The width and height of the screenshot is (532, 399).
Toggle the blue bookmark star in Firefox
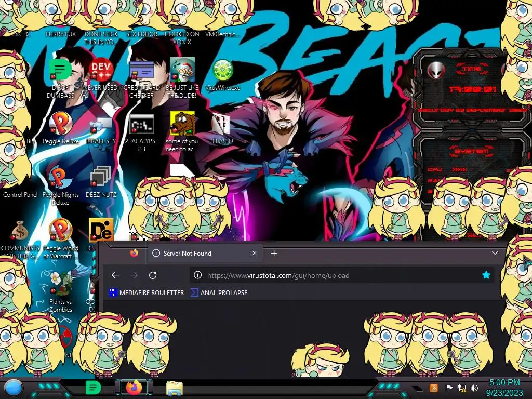tap(486, 275)
